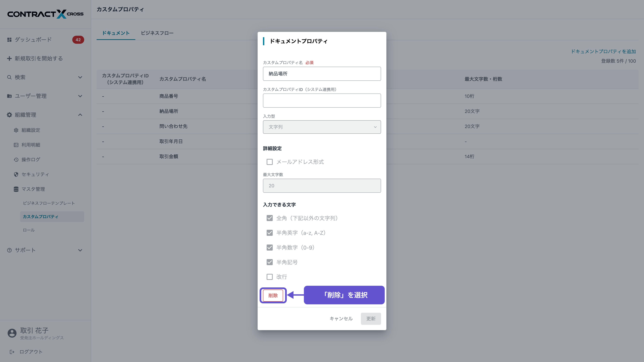Click the history icon next to 操作ログ
This screenshot has width=644, height=362.
coord(16,160)
